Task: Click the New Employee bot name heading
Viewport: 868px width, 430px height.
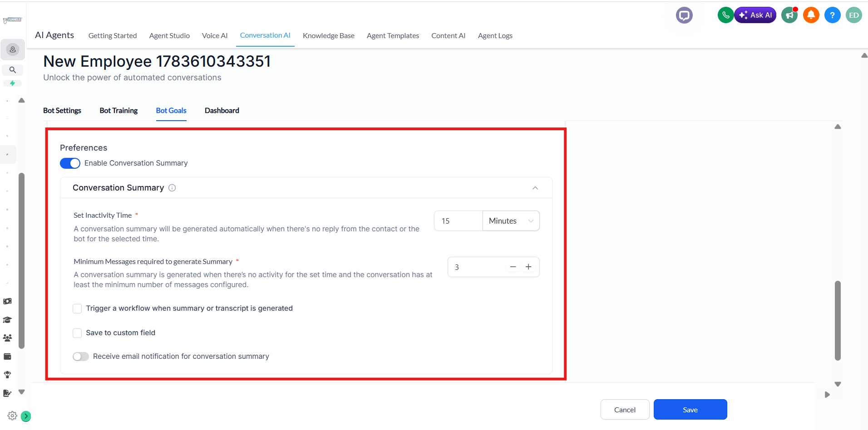Action: pyautogui.click(x=157, y=61)
